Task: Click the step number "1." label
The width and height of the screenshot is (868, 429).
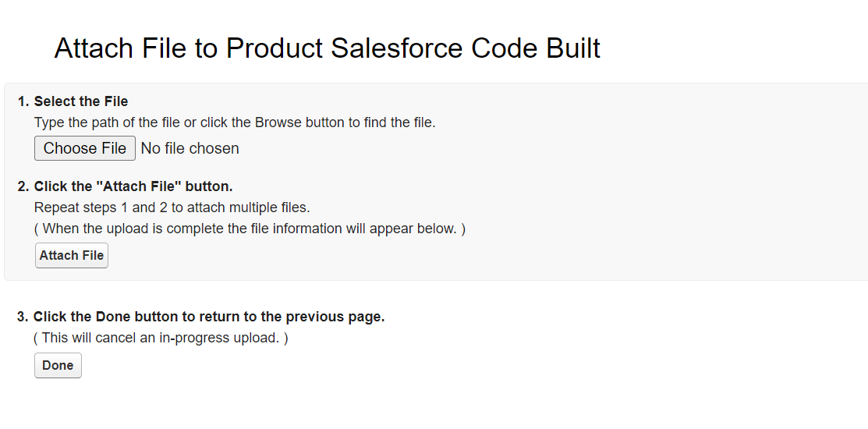Action: click(23, 101)
